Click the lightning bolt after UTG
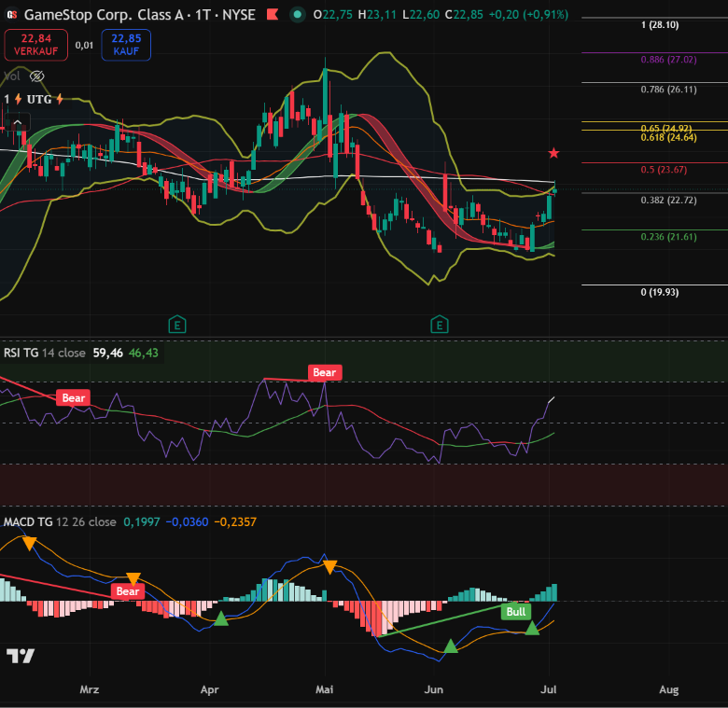The image size is (728, 708). 60,99
